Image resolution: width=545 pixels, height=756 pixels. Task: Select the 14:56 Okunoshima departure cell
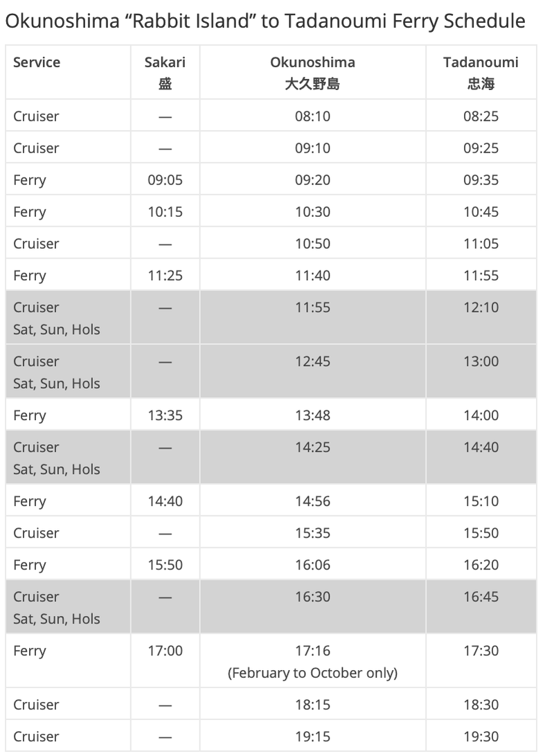(x=313, y=501)
